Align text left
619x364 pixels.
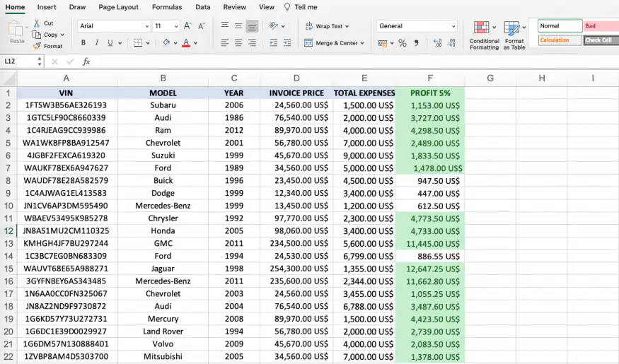coord(225,42)
